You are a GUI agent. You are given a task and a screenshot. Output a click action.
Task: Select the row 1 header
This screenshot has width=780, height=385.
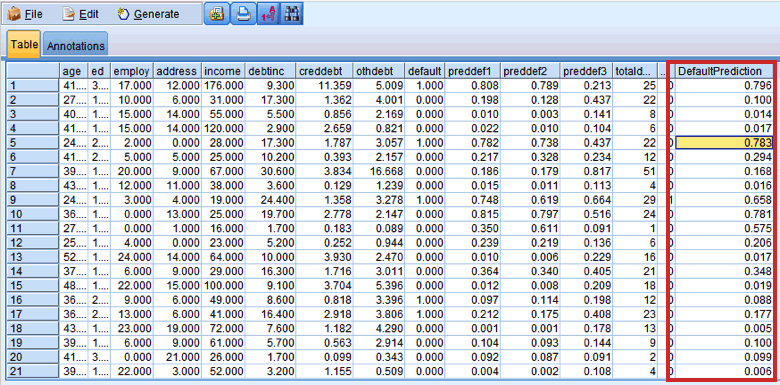coord(33,85)
